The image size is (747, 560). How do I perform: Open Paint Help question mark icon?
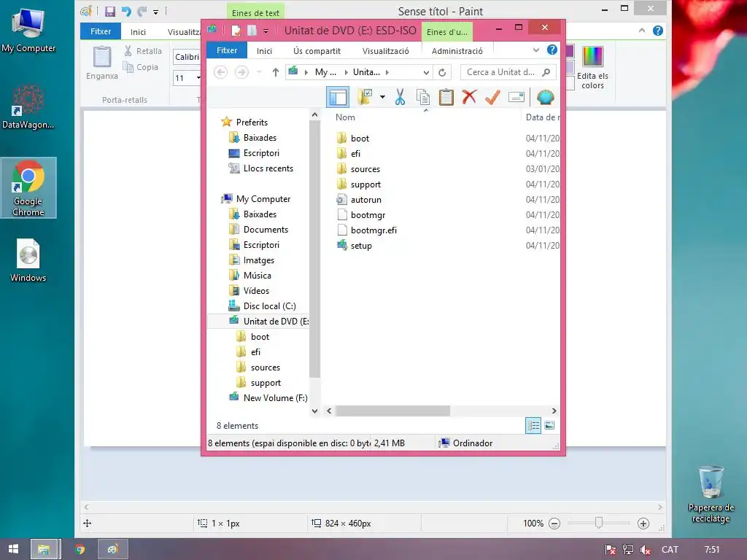click(x=658, y=31)
